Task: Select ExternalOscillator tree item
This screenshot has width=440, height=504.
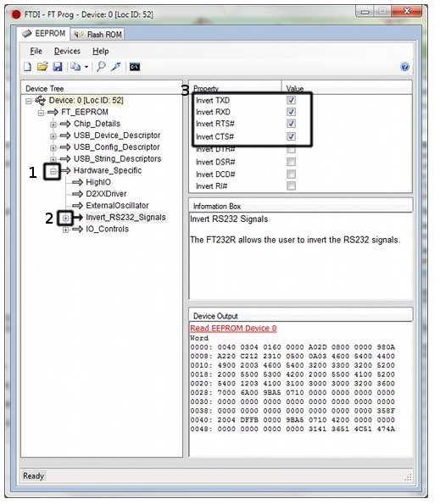Action: click(117, 205)
